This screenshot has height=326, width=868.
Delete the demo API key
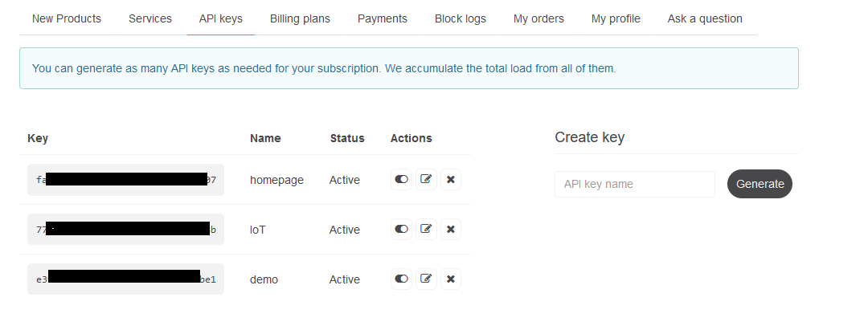[x=451, y=279]
